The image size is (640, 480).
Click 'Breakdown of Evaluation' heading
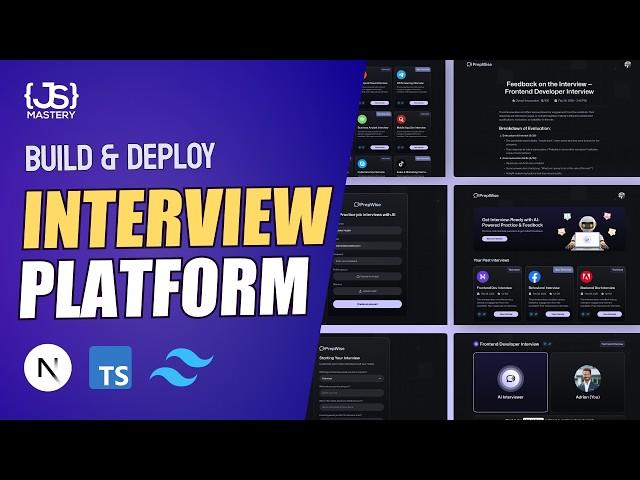pos(524,128)
